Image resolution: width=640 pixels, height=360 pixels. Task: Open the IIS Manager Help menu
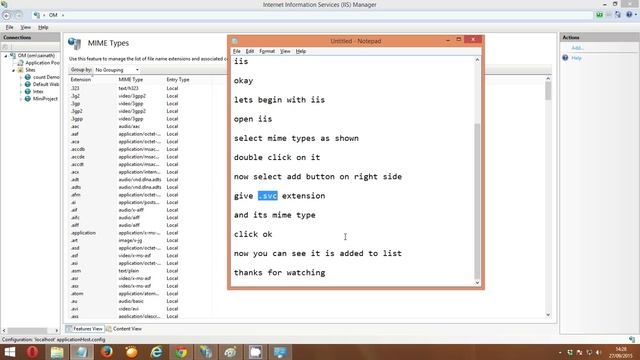coord(43,27)
